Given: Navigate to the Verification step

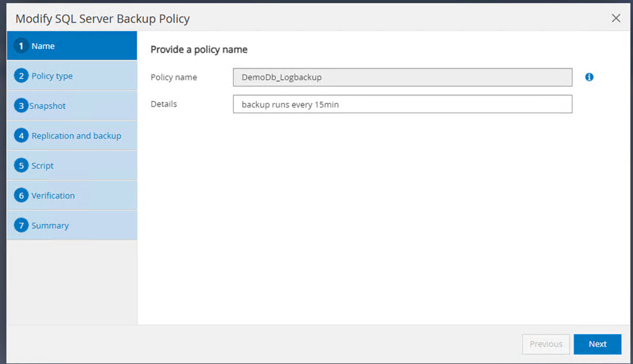Looking at the screenshot, I should pyautogui.click(x=53, y=196).
